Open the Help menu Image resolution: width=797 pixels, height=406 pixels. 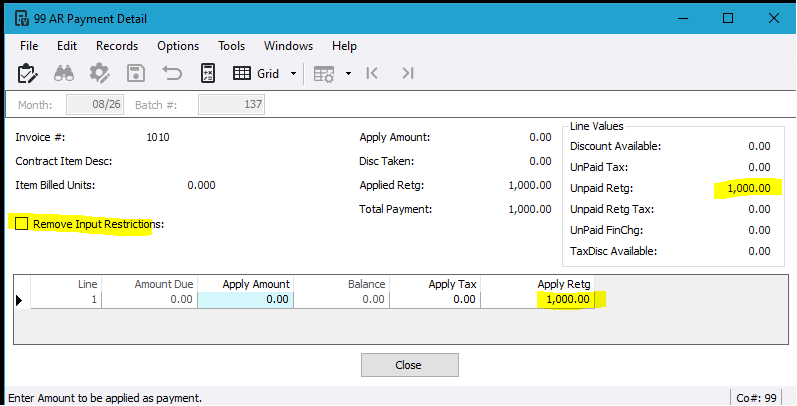(344, 46)
